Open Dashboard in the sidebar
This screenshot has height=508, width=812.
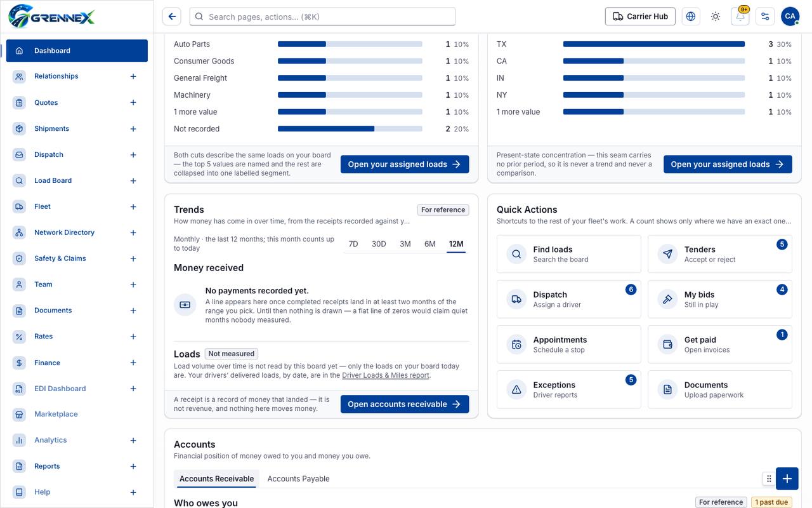77,51
